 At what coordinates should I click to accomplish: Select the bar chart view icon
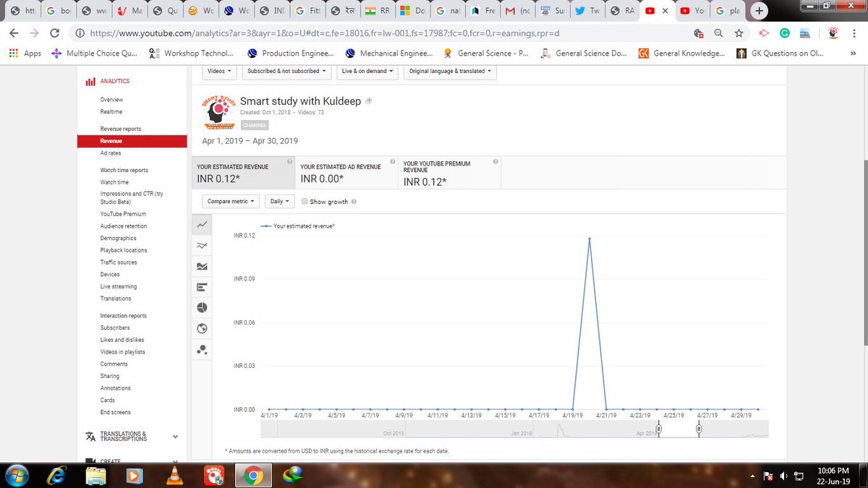pyautogui.click(x=202, y=287)
